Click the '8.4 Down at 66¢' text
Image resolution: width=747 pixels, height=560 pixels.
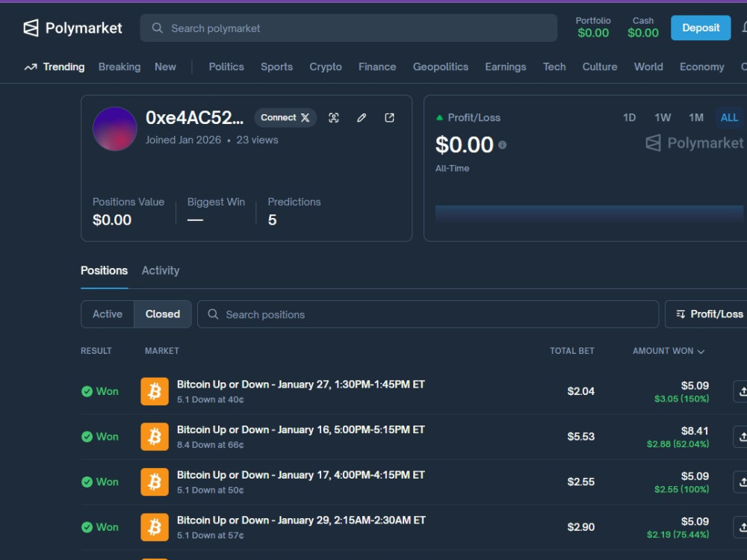(x=210, y=445)
